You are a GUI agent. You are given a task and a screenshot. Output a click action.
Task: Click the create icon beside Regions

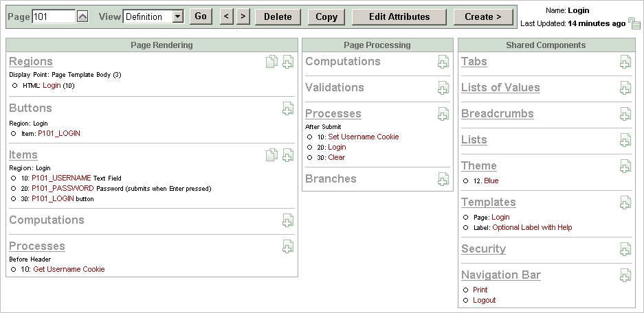[x=288, y=62]
